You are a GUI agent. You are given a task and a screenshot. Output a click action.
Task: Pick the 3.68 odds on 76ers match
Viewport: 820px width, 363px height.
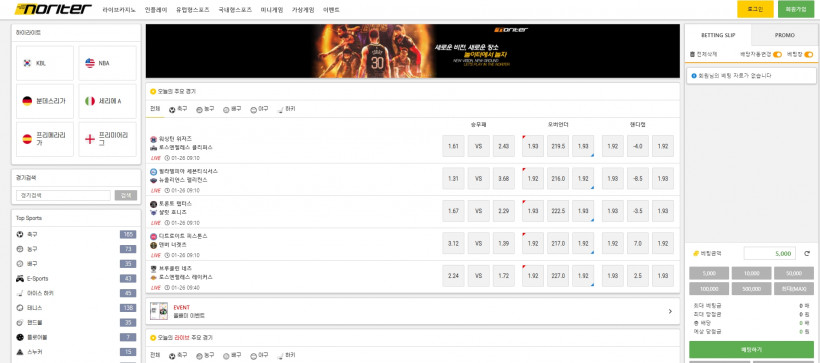[x=504, y=178]
